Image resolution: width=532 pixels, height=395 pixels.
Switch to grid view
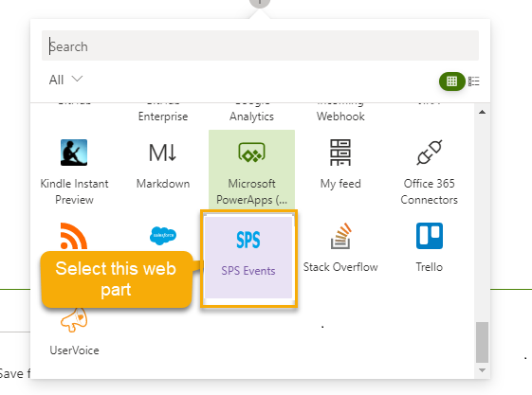(x=451, y=81)
